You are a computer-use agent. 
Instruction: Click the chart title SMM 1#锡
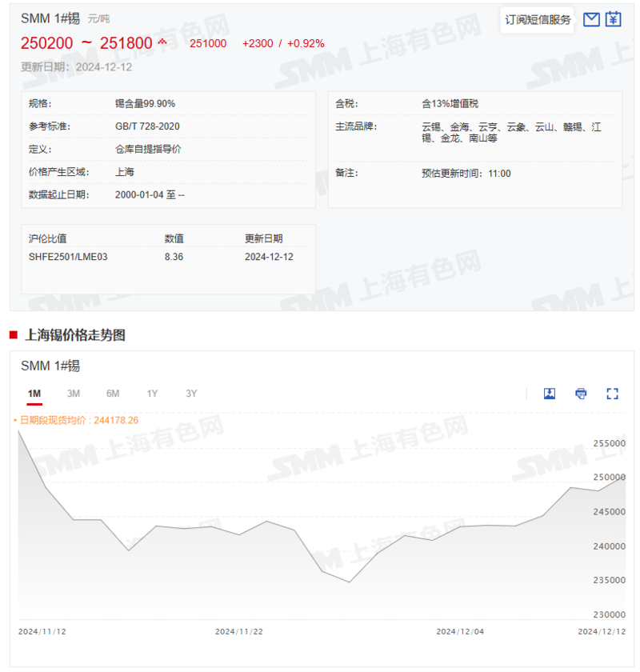coord(50,366)
